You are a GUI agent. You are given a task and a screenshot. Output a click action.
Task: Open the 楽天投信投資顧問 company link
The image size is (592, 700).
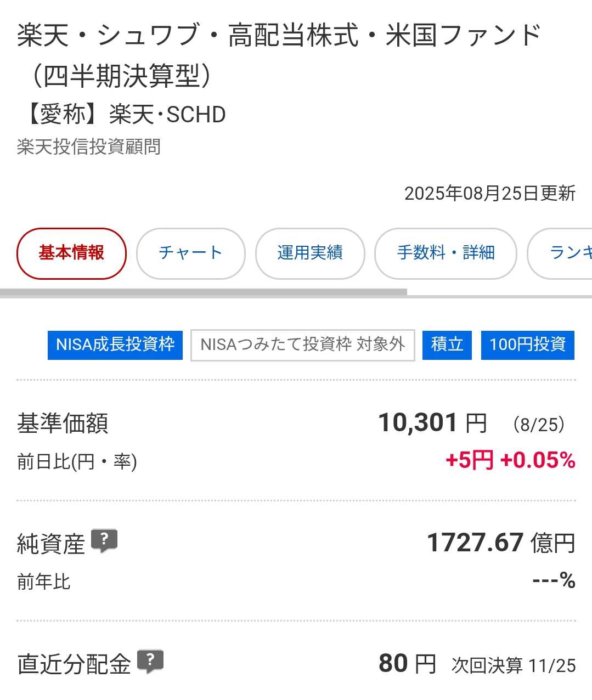(x=89, y=147)
